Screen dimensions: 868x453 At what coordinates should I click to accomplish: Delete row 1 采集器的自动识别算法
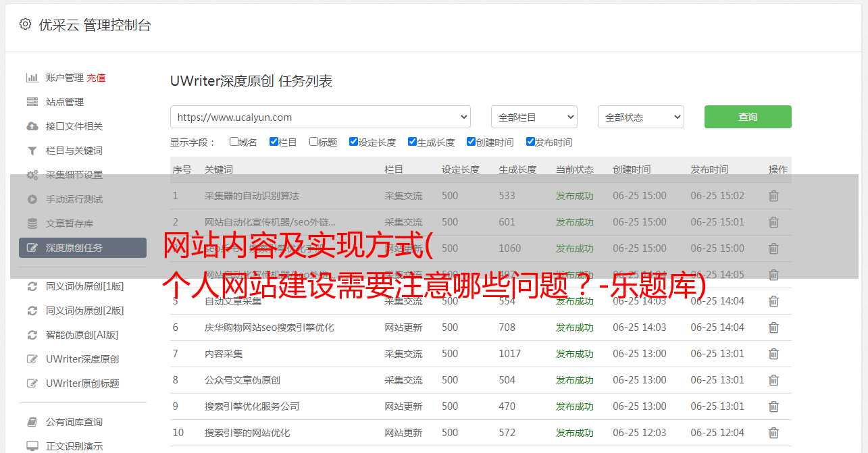point(774,196)
